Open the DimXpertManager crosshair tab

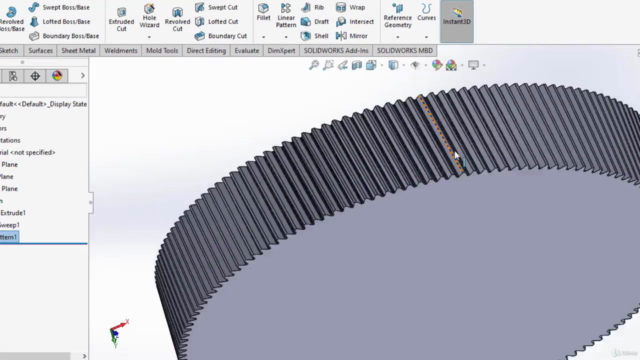point(35,76)
